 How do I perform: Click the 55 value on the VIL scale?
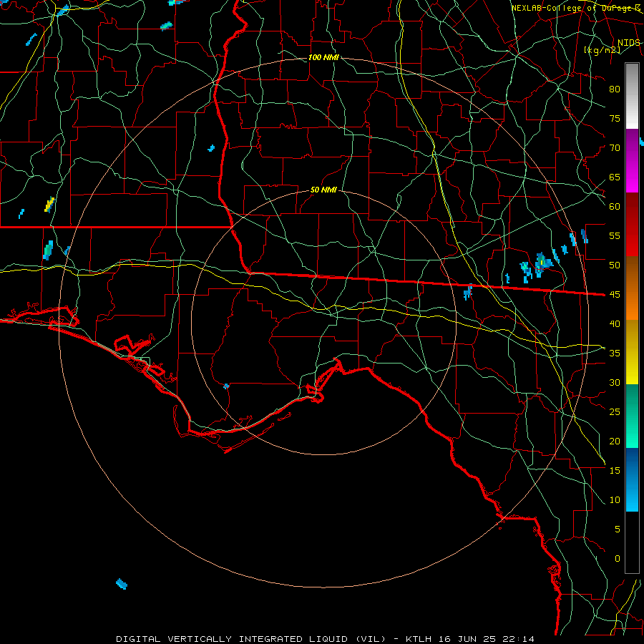[x=615, y=235]
